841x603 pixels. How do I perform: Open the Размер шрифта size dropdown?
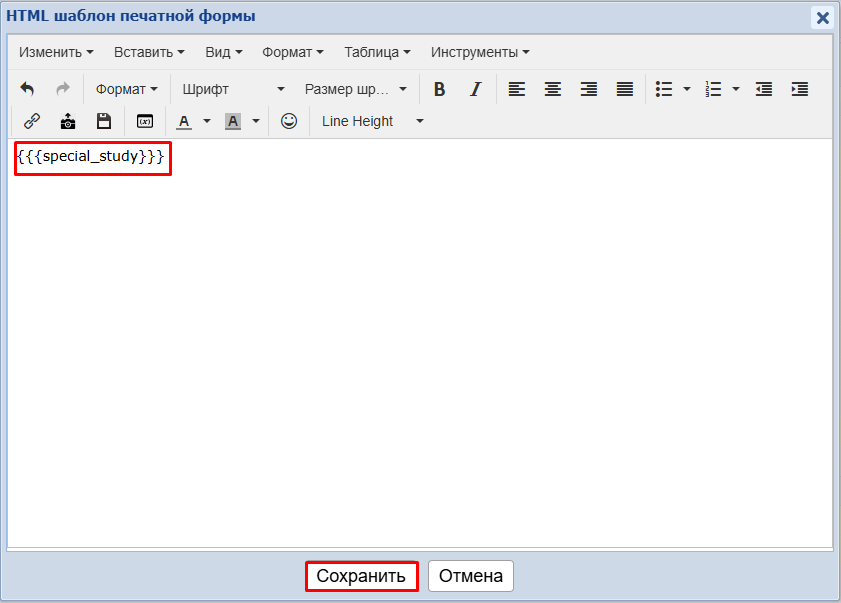point(355,89)
